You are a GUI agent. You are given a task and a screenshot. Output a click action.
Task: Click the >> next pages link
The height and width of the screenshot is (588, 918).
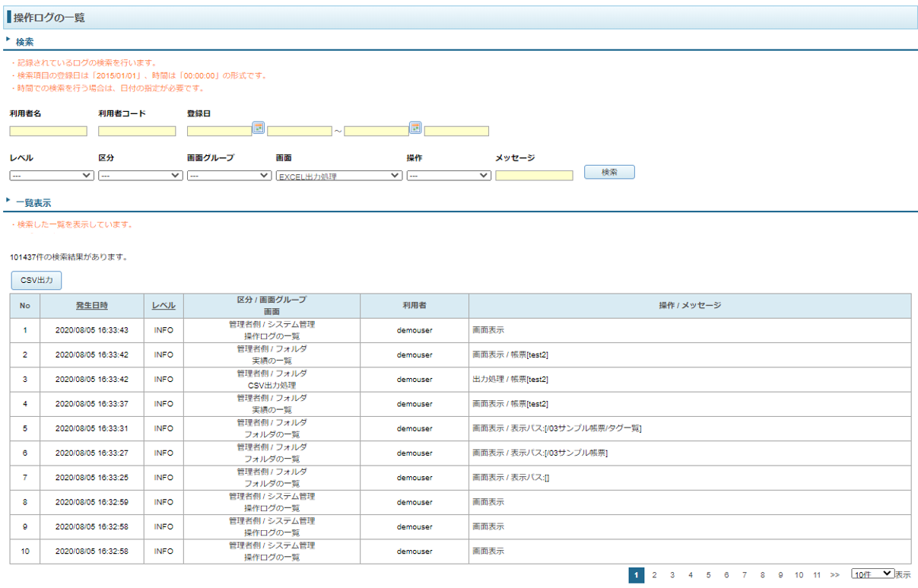[x=835, y=576]
